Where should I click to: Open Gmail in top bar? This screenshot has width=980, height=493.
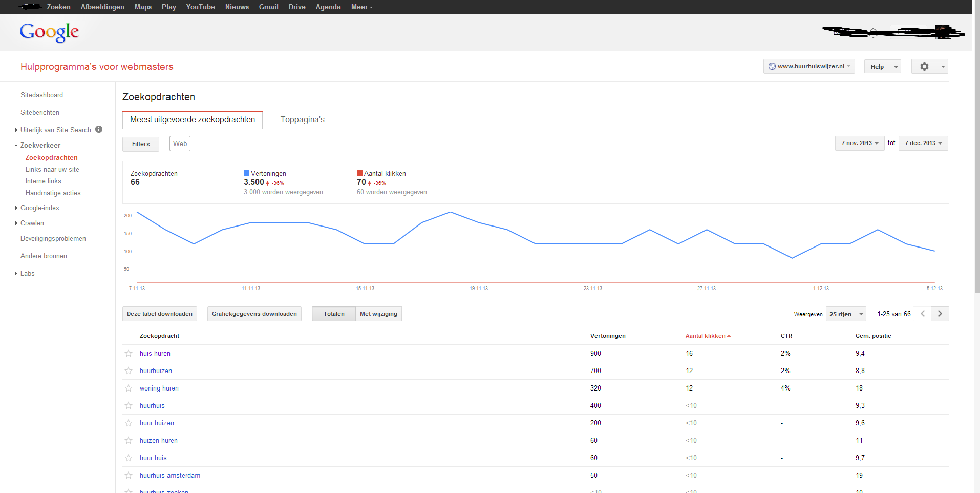[x=268, y=7]
